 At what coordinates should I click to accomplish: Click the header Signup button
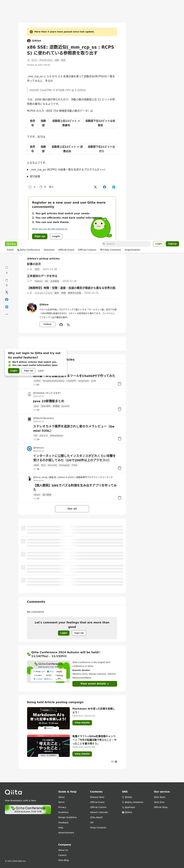click(172, 244)
